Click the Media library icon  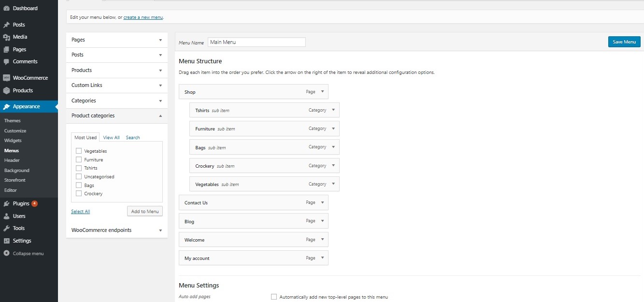[6, 37]
